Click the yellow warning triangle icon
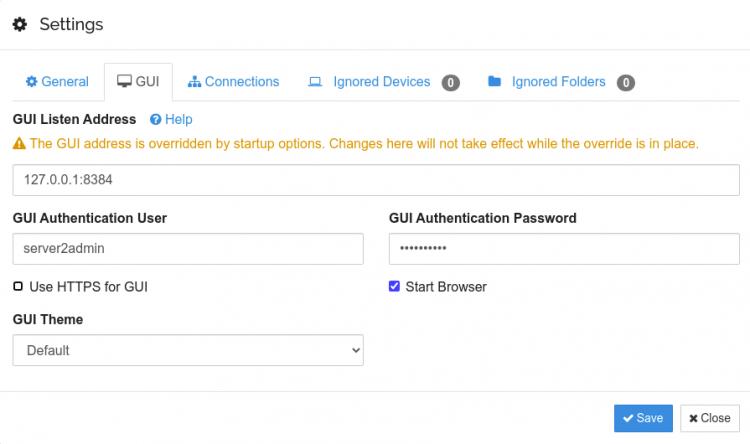Viewport: 750px width, 444px height. (x=19, y=144)
